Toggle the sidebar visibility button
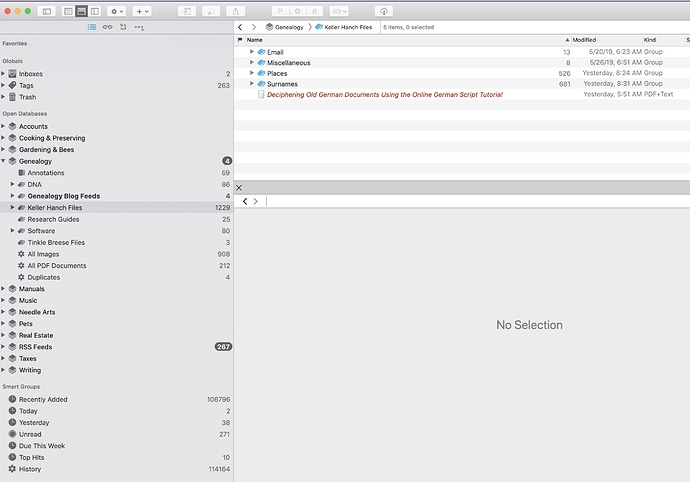Image resolution: width=690 pixels, height=482 pixels. pos(46,11)
